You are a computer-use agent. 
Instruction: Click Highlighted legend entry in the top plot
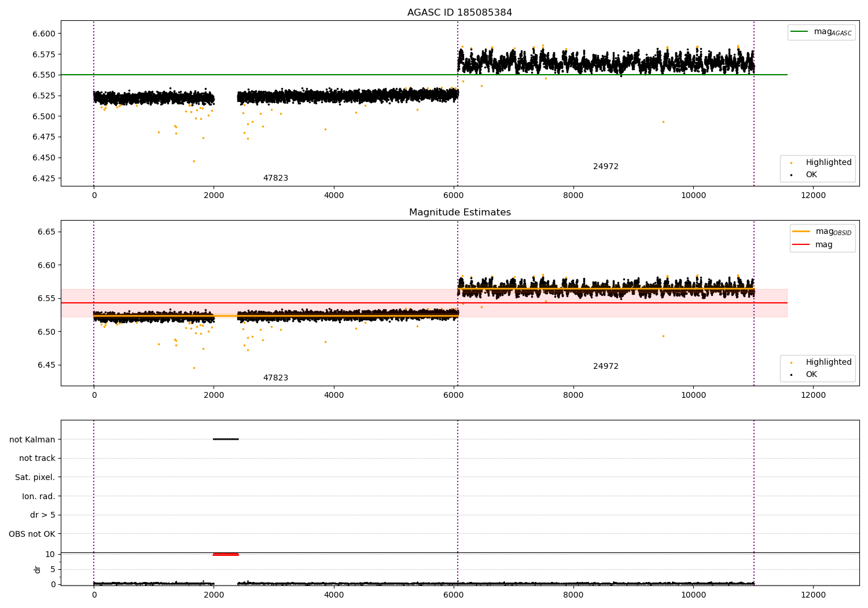(828, 162)
